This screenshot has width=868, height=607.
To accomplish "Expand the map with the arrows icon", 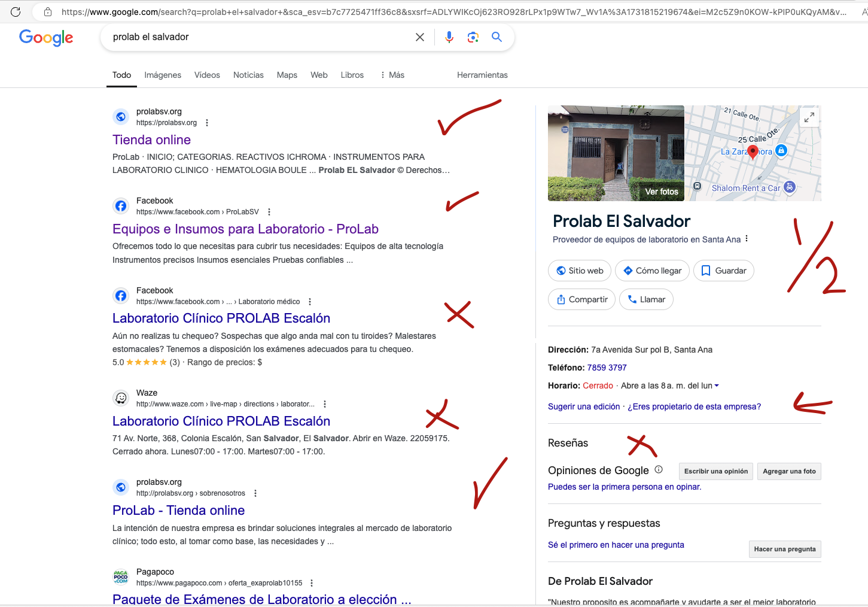I will (809, 117).
